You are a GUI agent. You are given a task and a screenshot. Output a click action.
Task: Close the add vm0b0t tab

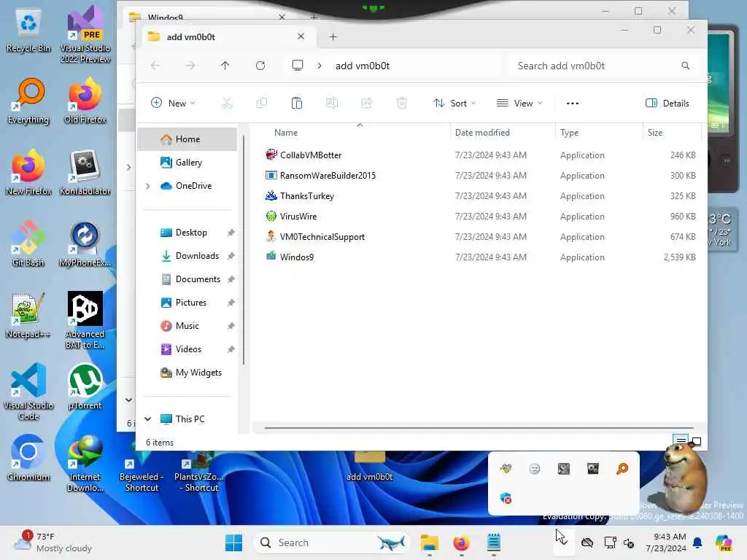click(x=301, y=36)
